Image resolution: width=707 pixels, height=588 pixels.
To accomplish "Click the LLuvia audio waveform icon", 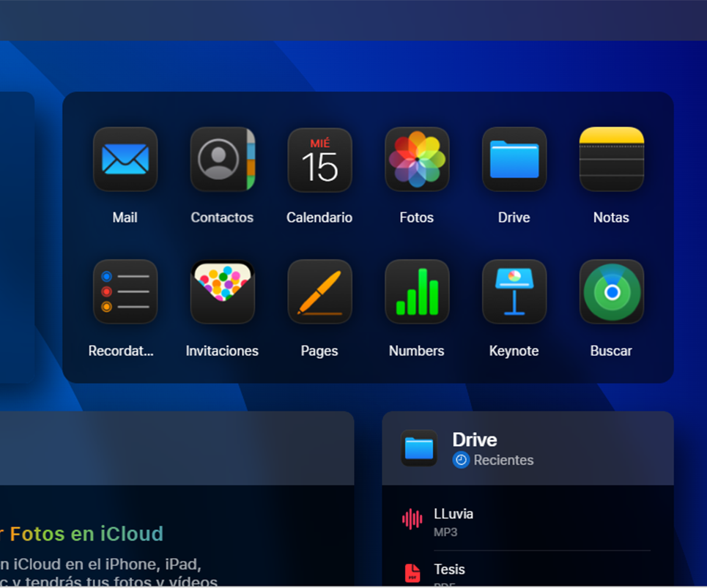I will tap(412, 519).
